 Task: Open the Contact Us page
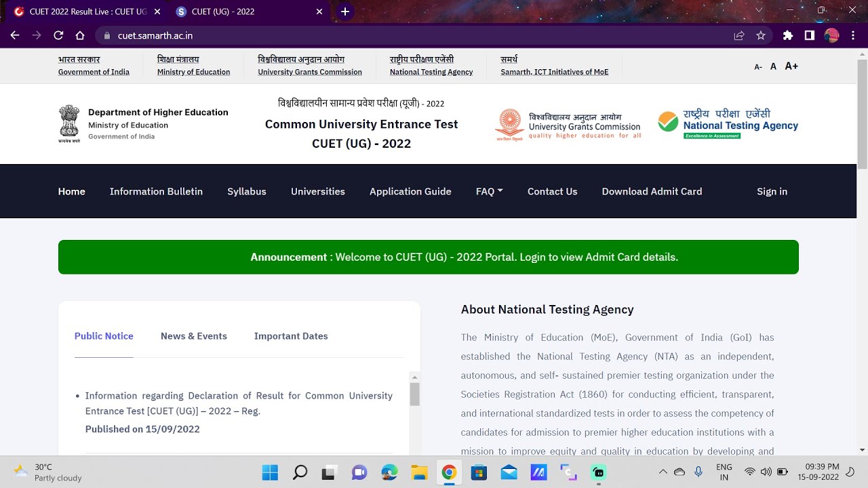[553, 191]
